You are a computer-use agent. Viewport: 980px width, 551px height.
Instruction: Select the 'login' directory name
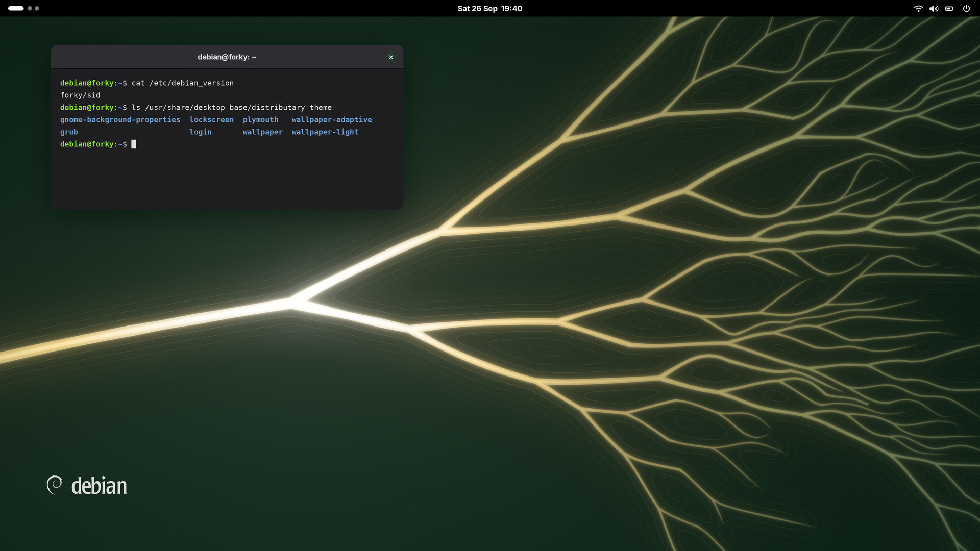click(x=200, y=132)
